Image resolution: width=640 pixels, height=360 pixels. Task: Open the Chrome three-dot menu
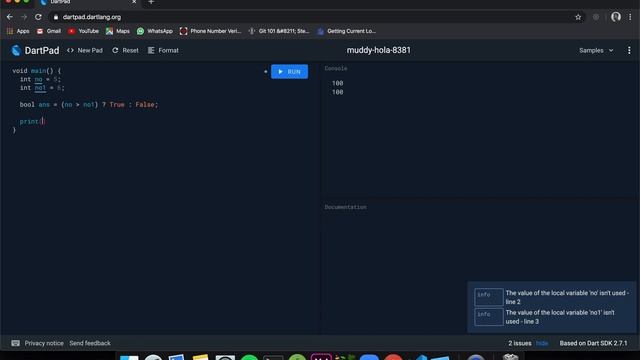[630, 17]
